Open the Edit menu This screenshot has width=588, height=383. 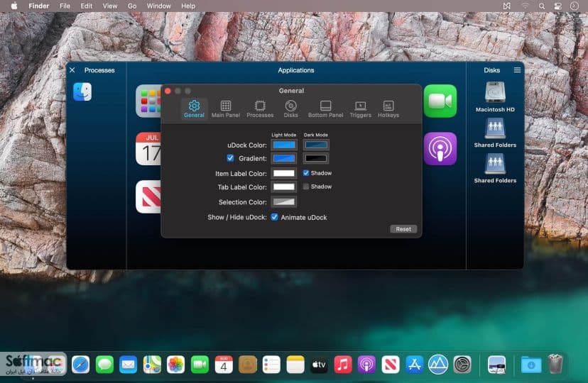point(86,6)
